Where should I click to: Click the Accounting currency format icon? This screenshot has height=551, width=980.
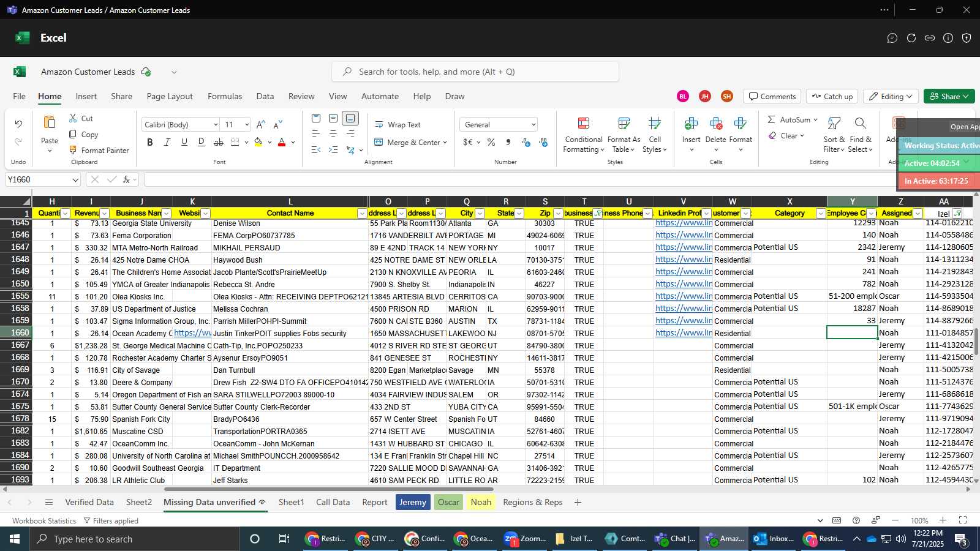(467, 142)
